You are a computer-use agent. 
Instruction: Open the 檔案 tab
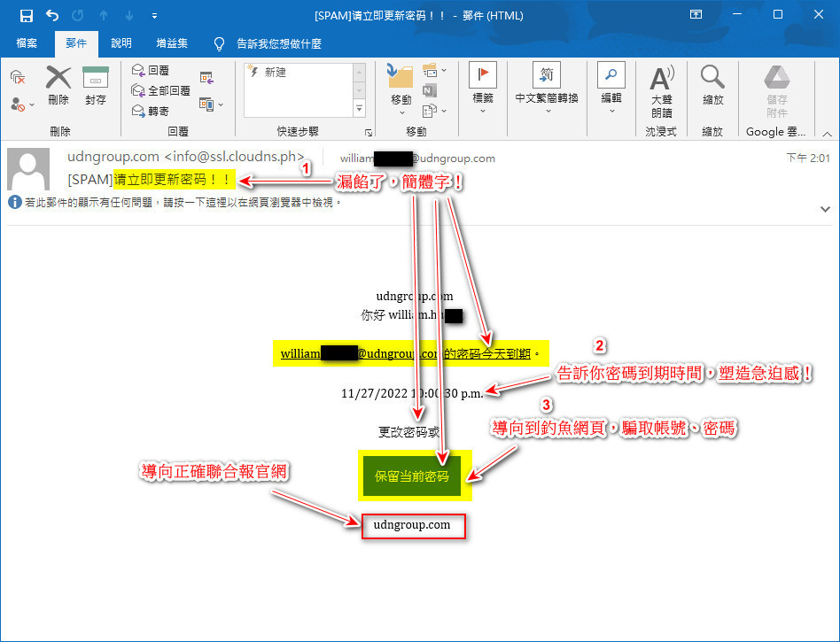[x=27, y=43]
